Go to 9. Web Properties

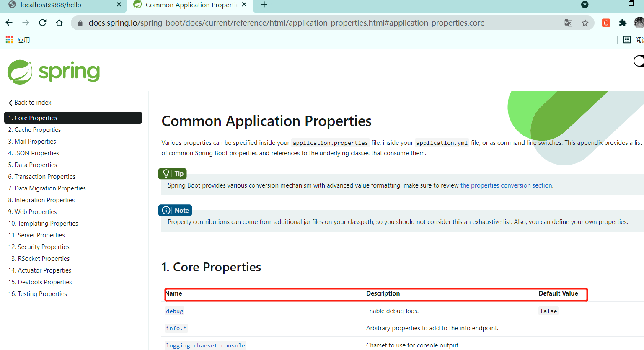32,212
